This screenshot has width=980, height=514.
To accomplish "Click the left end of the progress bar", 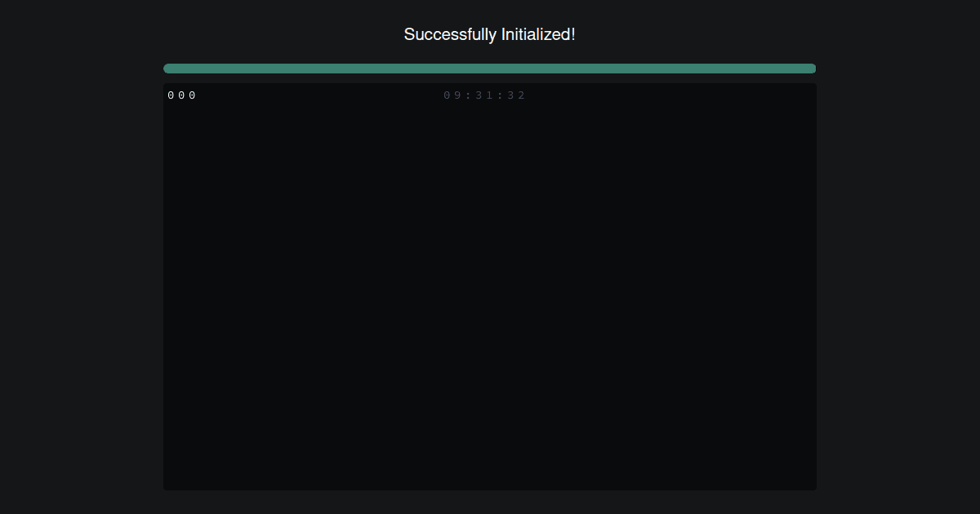I will [x=168, y=69].
